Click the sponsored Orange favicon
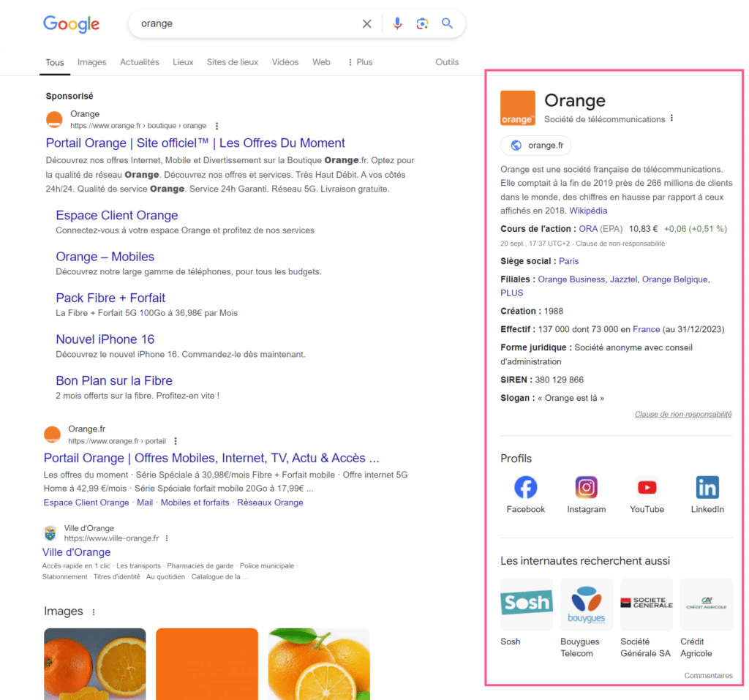749x700 pixels. point(54,119)
